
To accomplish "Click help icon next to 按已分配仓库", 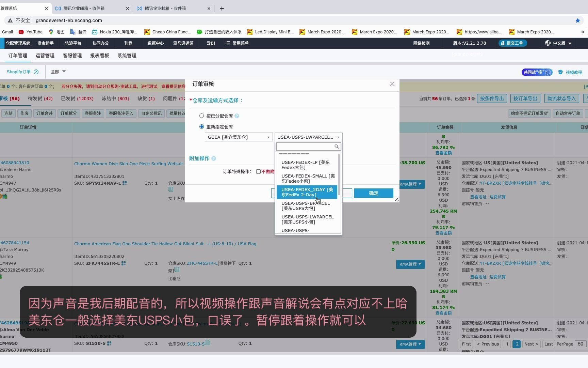I will tap(237, 116).
